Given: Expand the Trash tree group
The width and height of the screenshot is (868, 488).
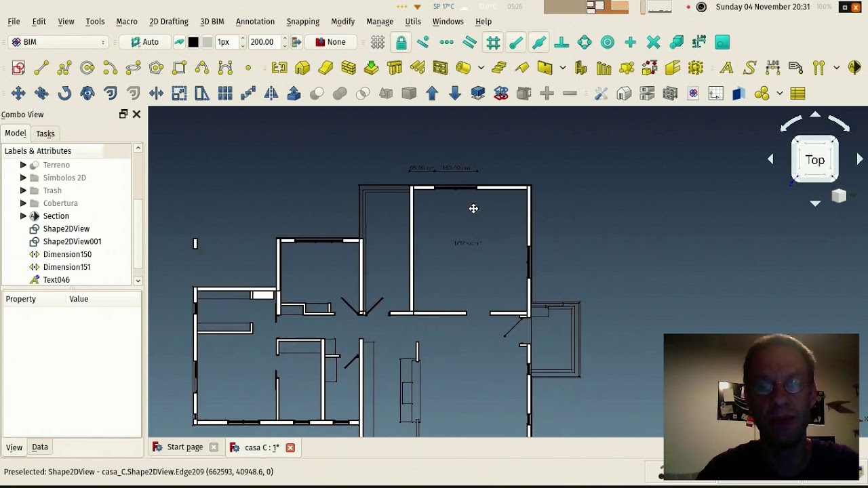Looking at the screenshot, I should [x=23, y=190].
